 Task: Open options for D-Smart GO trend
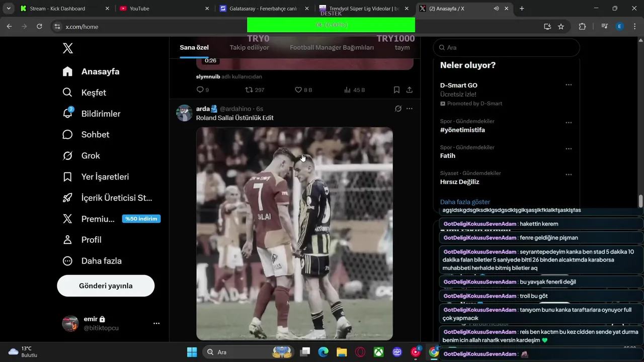tap(569, 85)
